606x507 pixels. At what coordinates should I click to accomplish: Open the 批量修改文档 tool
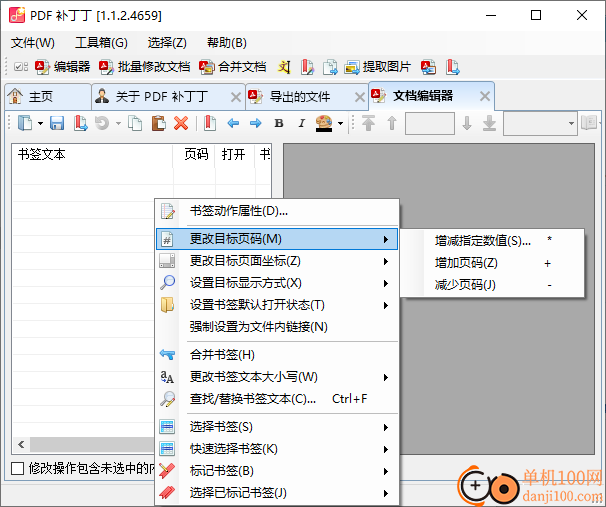coord(144,67)
